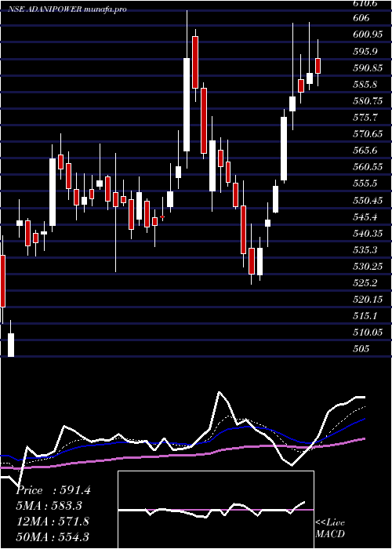The image size is (392, 549).
Task: Click the 505 price axis label
Action: [x=360, y=349]
